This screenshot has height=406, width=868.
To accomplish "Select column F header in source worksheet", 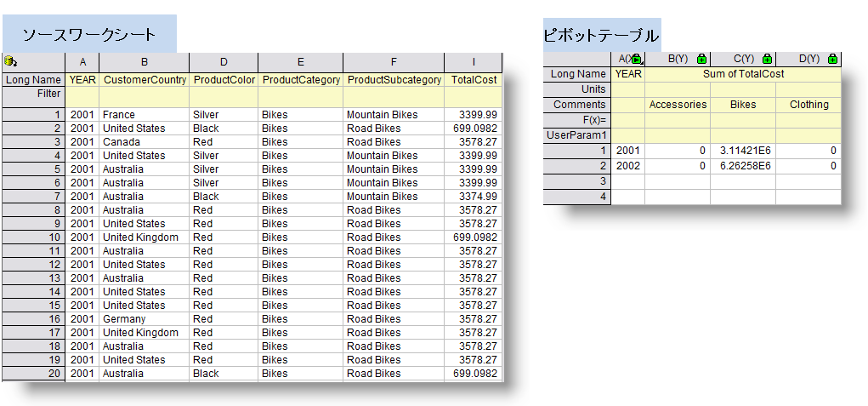I will click(x=394, y=62).
